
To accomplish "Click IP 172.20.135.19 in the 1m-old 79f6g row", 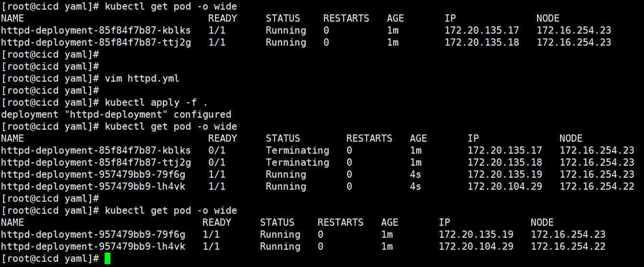I will pyautogui.click(x=476, y=234).
